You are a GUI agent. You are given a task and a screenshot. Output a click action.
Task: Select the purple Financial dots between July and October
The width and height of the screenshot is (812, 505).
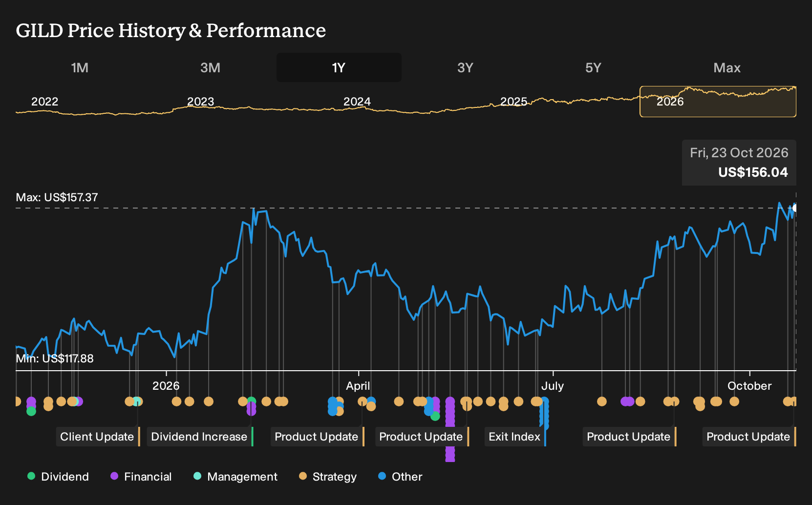(627, 401)
